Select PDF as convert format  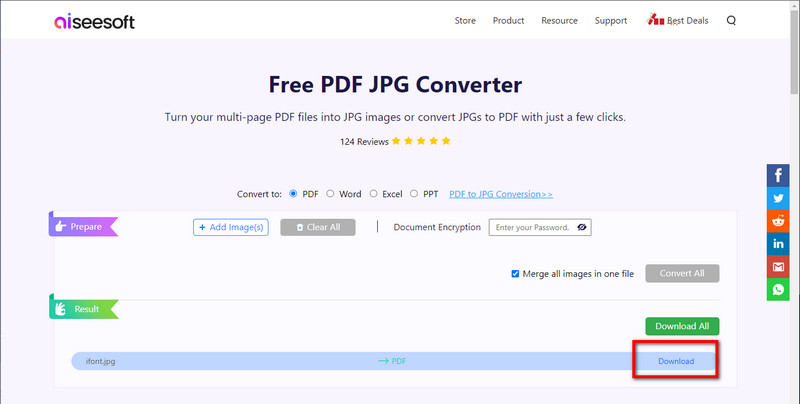(293, 194)
